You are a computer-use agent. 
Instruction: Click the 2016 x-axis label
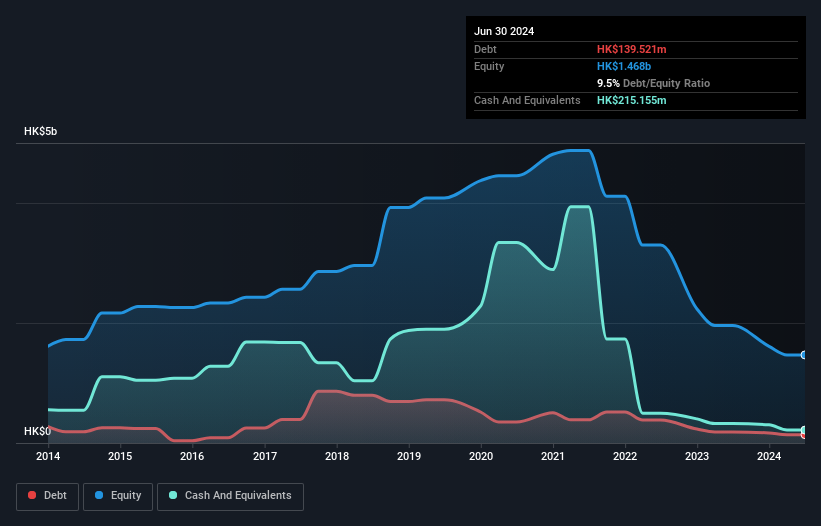(192, 456)
